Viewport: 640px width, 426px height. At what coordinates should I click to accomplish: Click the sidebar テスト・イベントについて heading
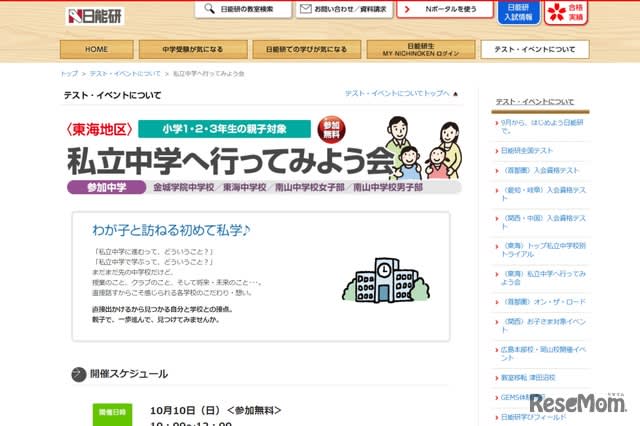[x=535, y=102]
